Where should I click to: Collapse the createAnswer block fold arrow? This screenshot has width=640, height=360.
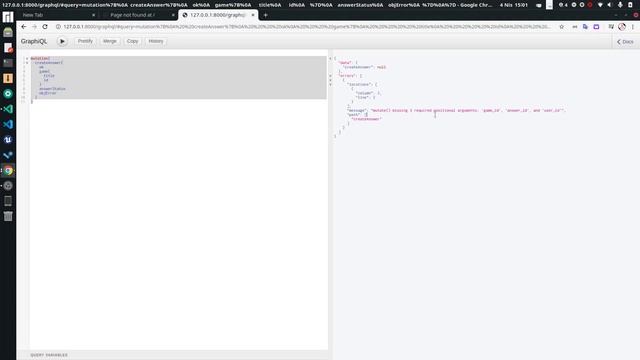(27, 63)
